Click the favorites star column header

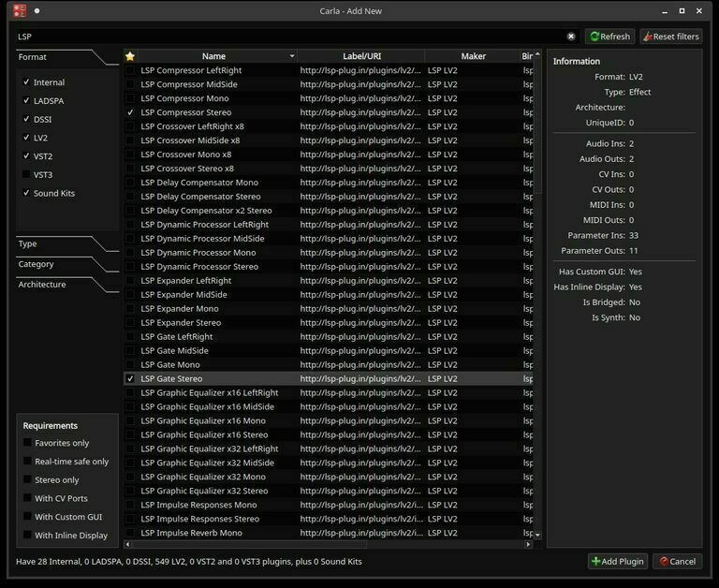pyautogui.click(x=130, y=56)
